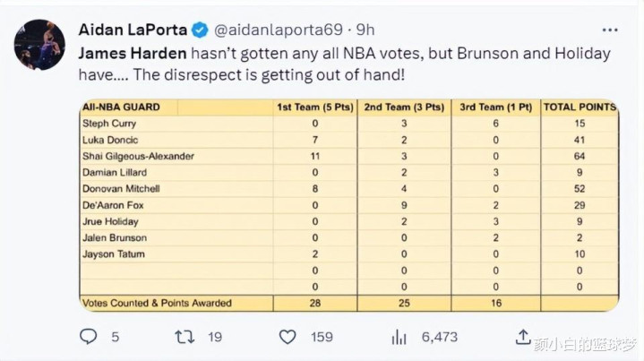Click the 19 retweets count
Viewport: 644px width, 361px height.
coord(215,337)
